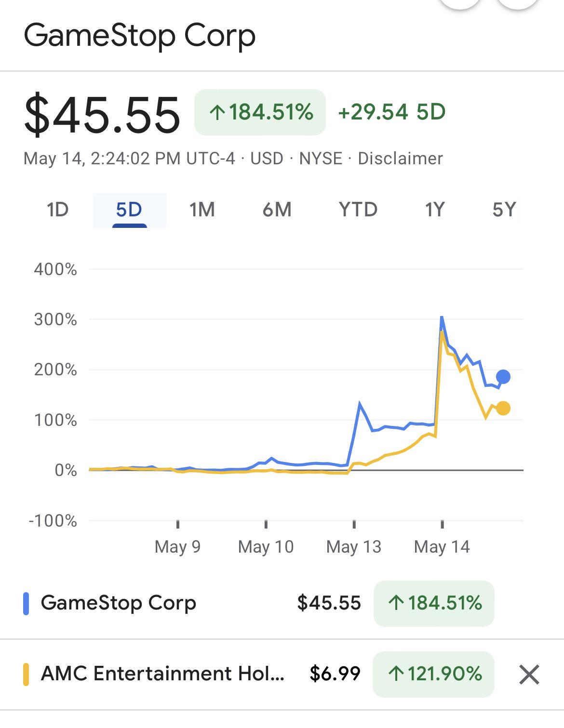Open the Disclaimer link
Screen dimensions: 564x728
(400, 159)
